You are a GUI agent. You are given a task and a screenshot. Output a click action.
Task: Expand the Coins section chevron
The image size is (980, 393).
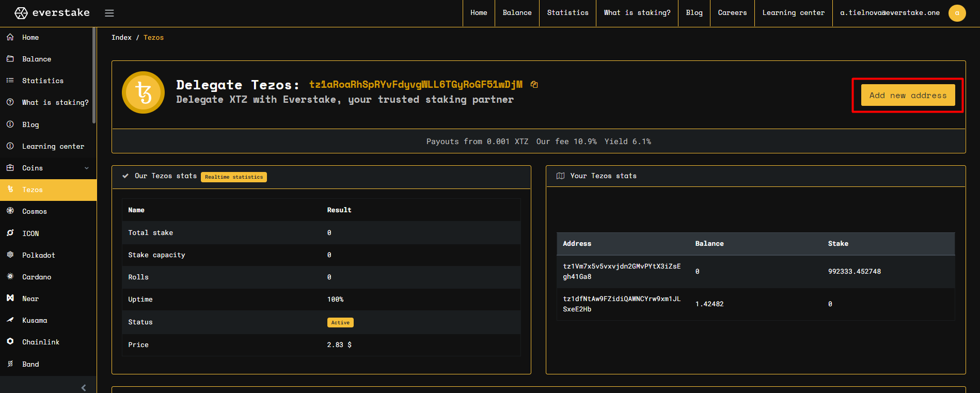(87, 168)
